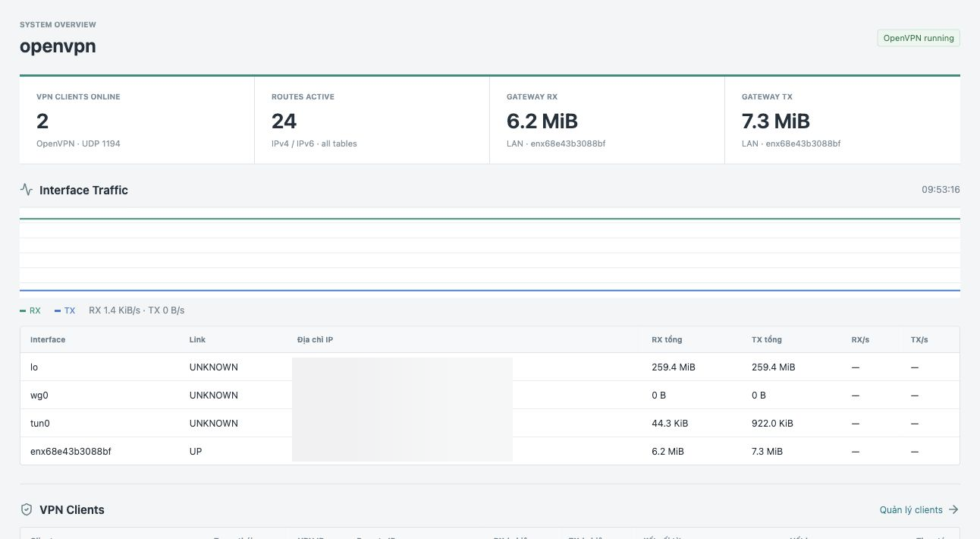Click the VPN Clients shield icon

pos(27,509)
